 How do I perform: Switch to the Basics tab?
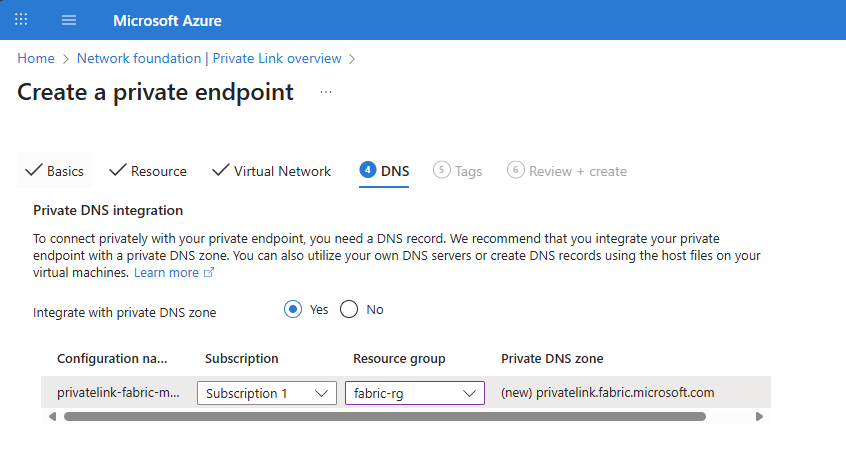point(54,170)
